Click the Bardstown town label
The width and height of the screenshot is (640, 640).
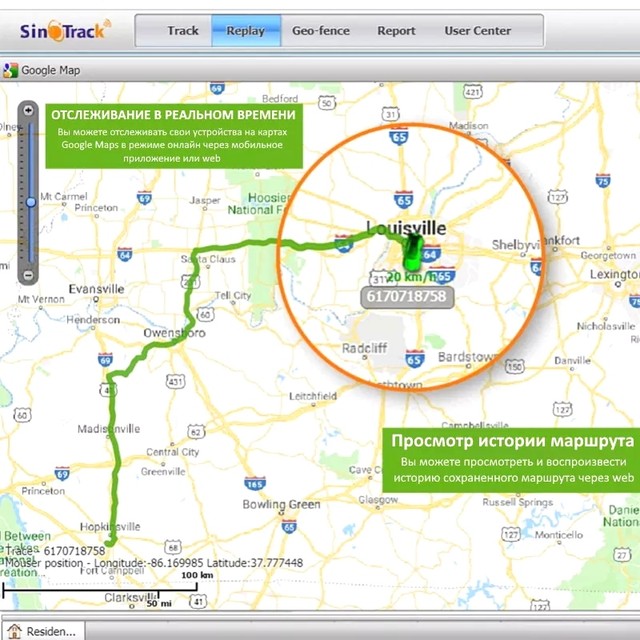tap(469, 357)
